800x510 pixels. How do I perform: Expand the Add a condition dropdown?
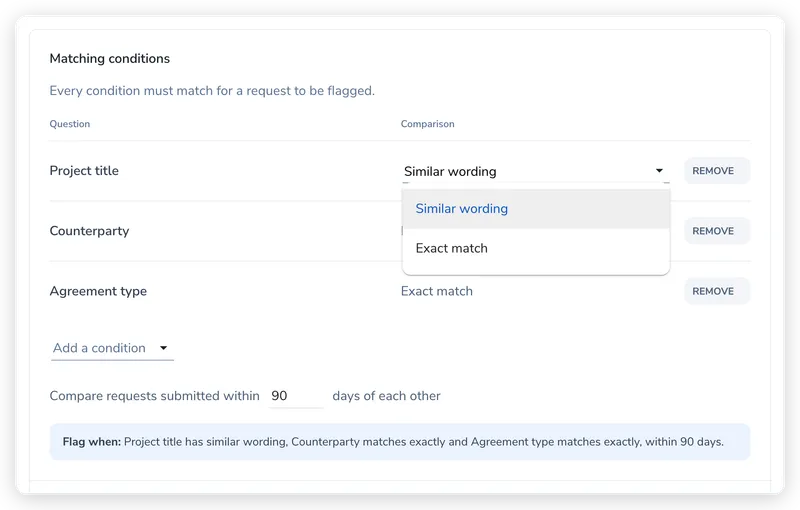coord(112,348)
